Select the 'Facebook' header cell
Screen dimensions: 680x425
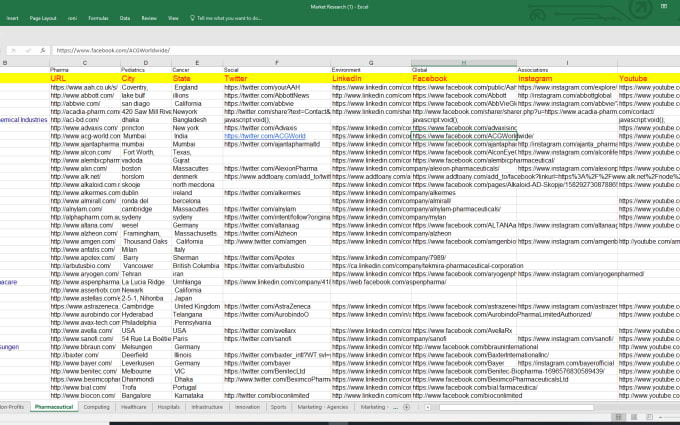tap(464, 78)
